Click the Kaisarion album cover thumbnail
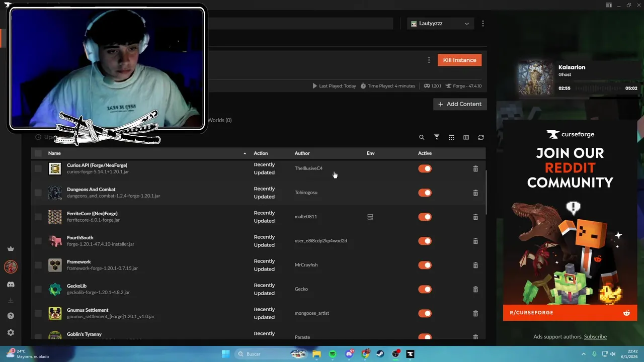The width and height of the screenshot is (644, 362). pos(535,78)
